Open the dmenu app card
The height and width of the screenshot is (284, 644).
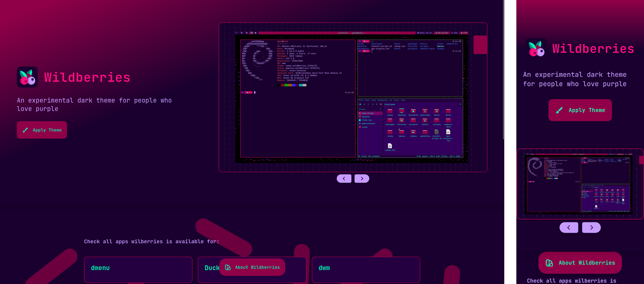[138, 269]
